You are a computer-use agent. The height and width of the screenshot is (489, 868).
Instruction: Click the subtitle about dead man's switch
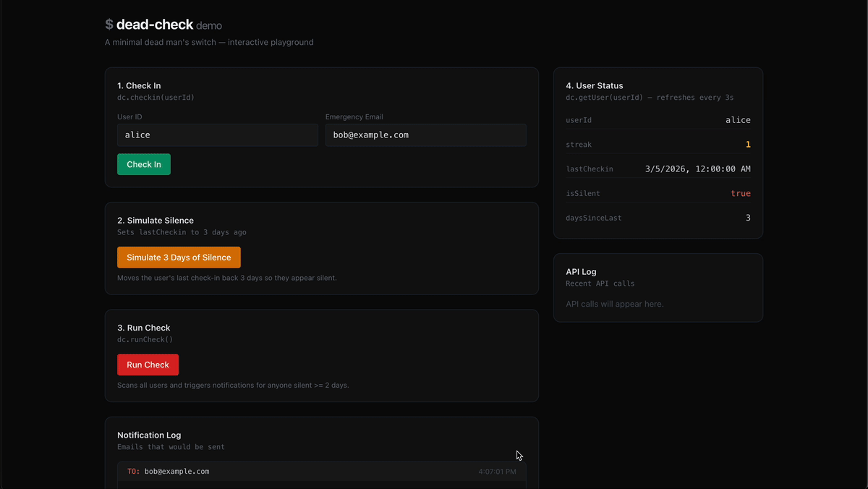pos(209,42)
